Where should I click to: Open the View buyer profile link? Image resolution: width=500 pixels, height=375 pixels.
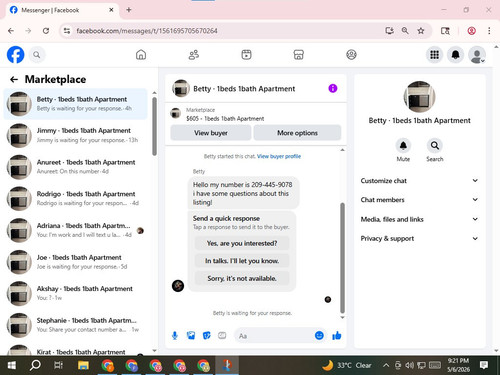(279, 156)
